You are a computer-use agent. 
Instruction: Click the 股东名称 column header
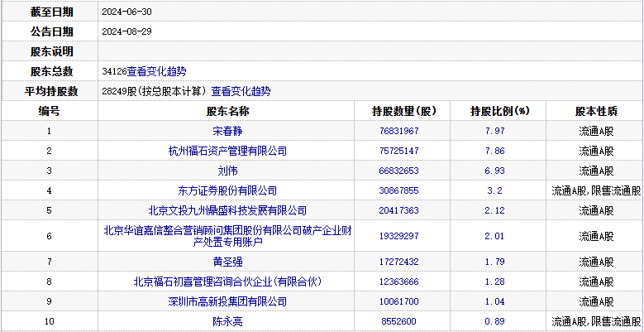pyautogui.click(x=227, y=111)
